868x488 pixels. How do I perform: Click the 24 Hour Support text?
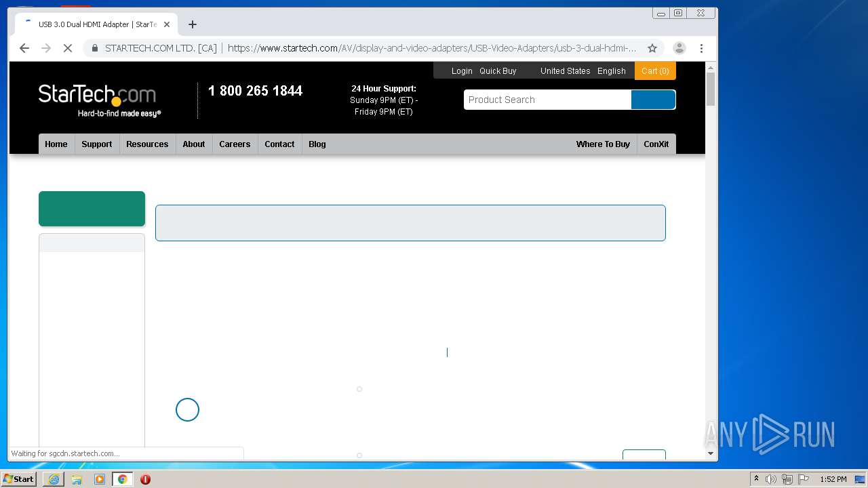(x=384, y=89)
